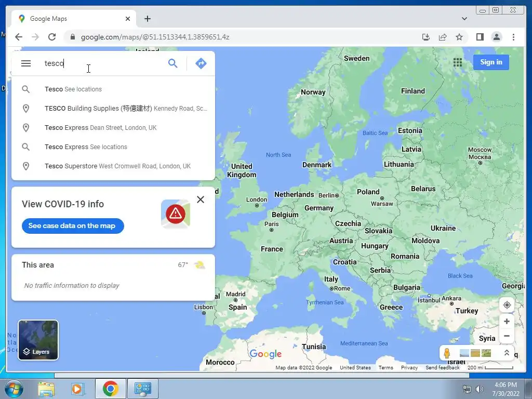Image resolution: width=532 pixels, height=399 pixels.
Task: Open the Privacy link
Action: click(409, 368)
